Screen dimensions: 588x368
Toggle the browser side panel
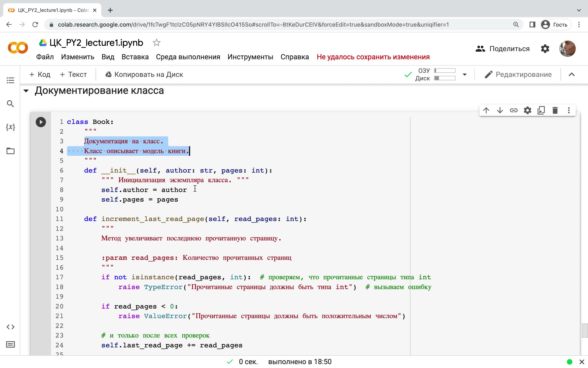click(532, 25)
